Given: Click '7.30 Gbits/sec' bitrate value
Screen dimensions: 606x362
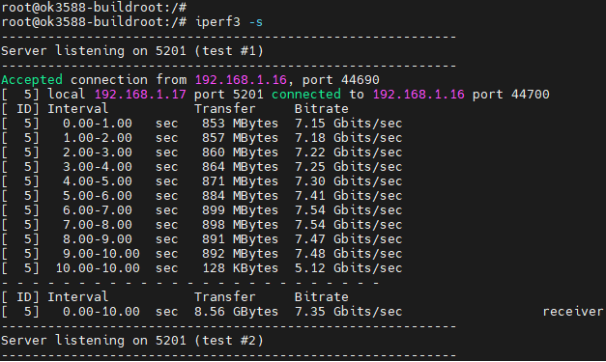Looking at the screenshot, I should [348, 181].
